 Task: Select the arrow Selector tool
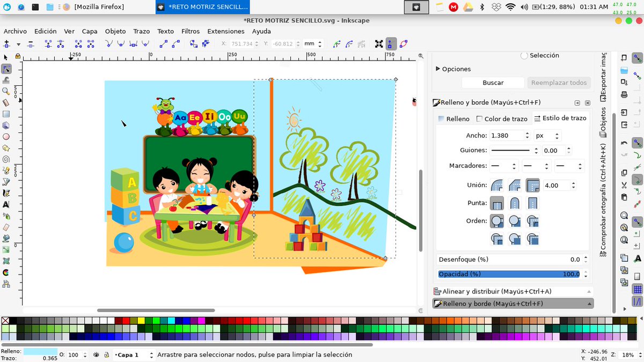click(x=6, y=57)
